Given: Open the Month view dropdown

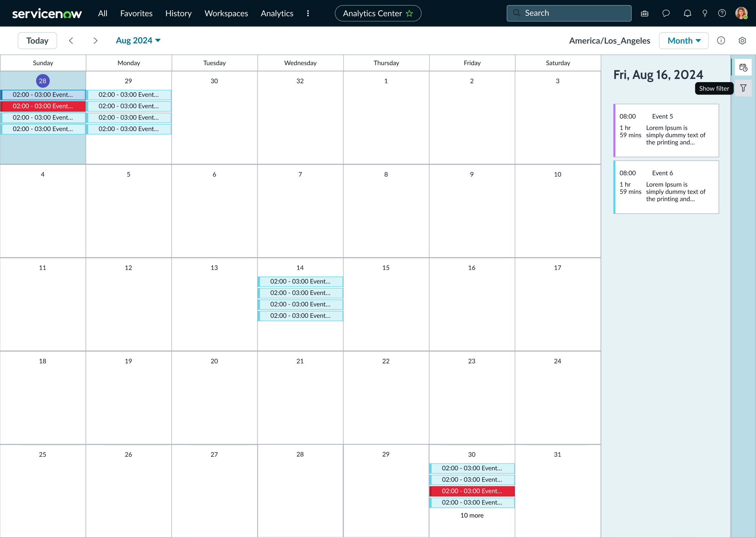Looking at the screenshot, I should coord(683,41).
